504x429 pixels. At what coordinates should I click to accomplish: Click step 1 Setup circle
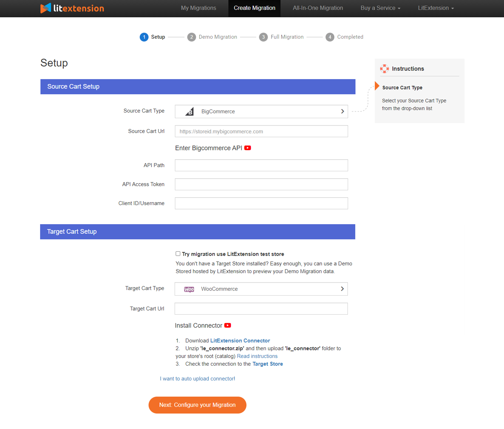pos(144,37)
